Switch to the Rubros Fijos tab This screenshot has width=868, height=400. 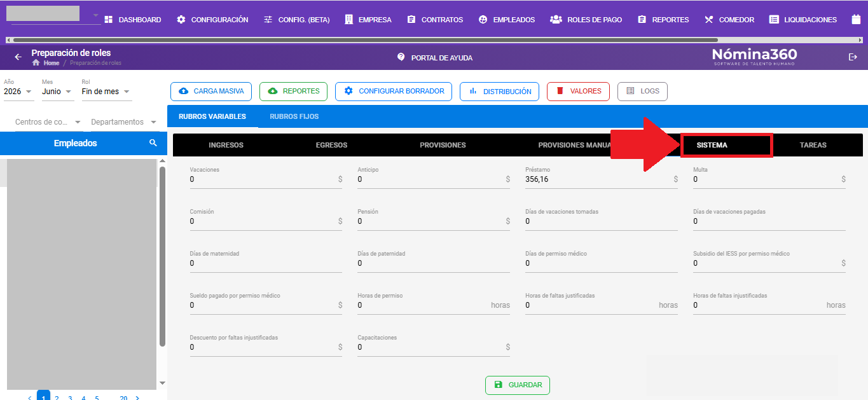pyautogui.click(x=294, y=117)
